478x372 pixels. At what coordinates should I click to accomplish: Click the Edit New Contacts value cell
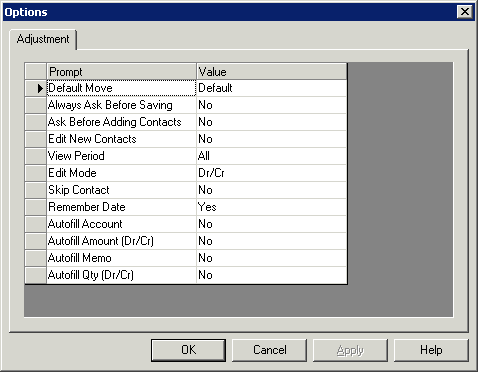[272, 139]
